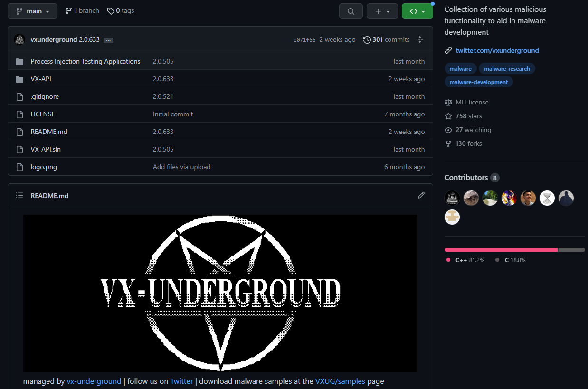Open 2.0.521 commit message for .gitignore
Image resolution: width=588 pixels, height=389 pixels.
(x=163, y=97)
